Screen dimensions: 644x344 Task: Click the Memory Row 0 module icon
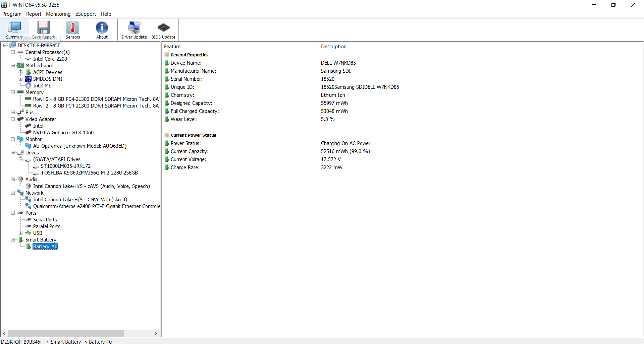(28, 99)
